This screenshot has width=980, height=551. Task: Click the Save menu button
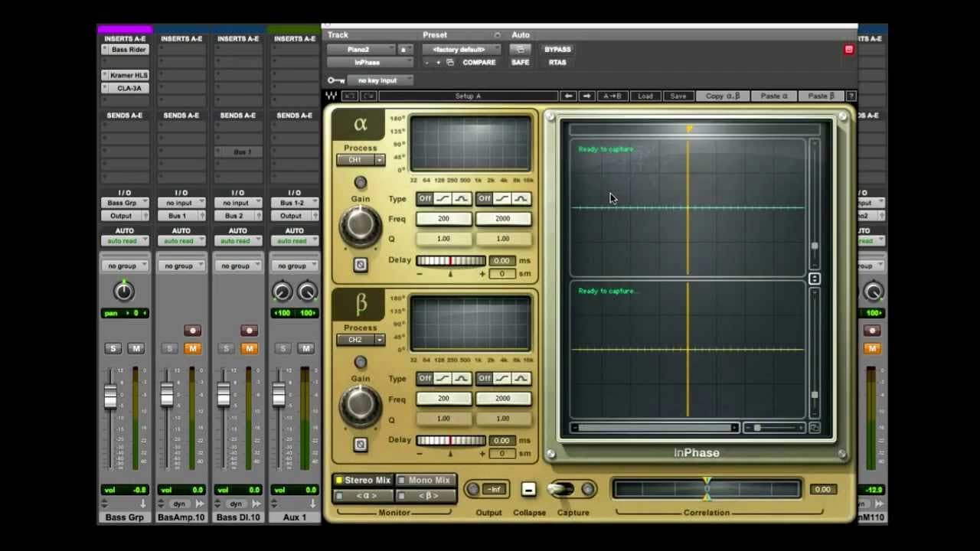click(x=678, y=96)
